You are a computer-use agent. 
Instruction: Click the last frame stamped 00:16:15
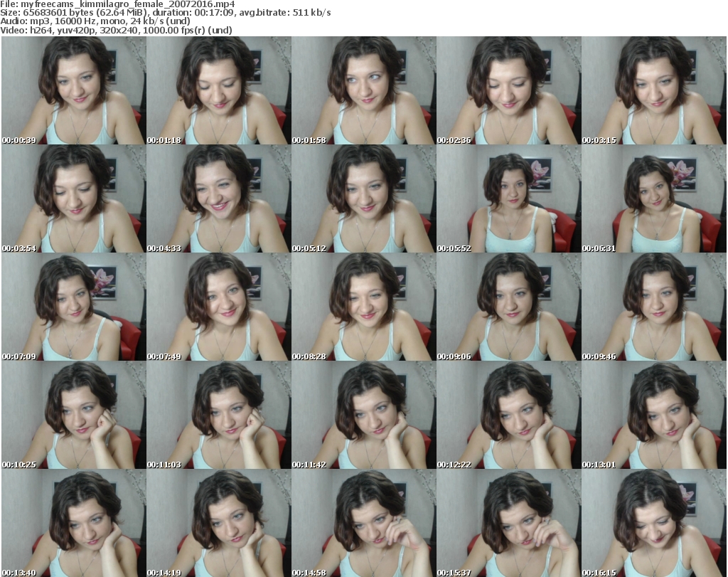pyautogui.click(x=654, y=523)
